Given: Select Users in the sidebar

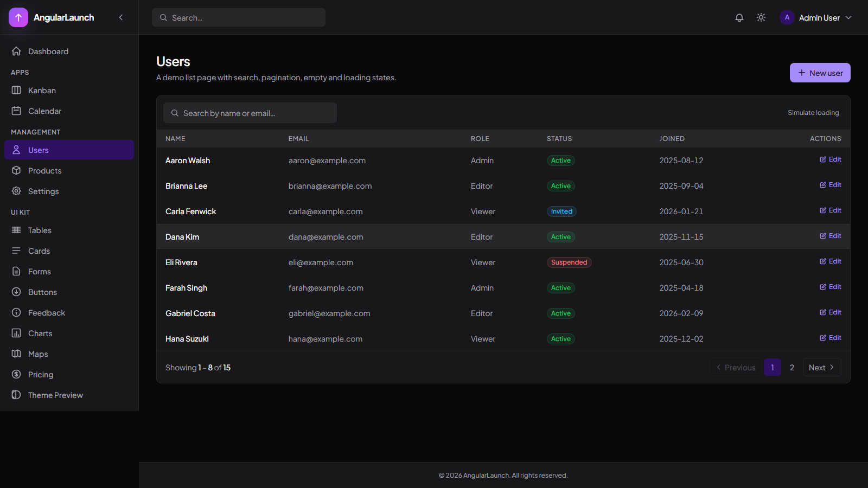Looking at the screenshot, I should [69, 150].
